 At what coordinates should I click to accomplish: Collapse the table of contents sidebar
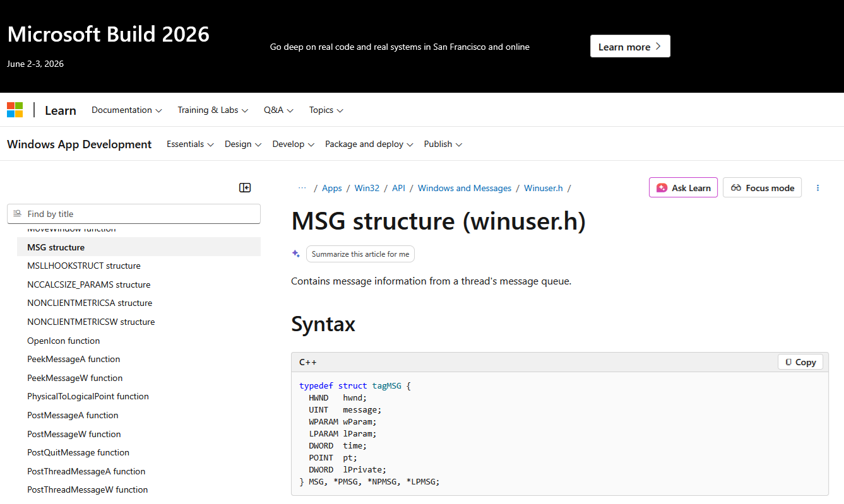[x=245, y=187]
